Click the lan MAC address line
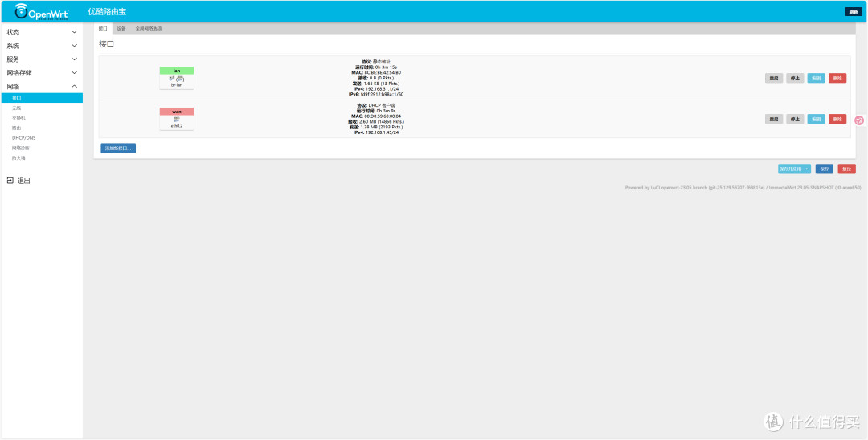 coord(376,72)
